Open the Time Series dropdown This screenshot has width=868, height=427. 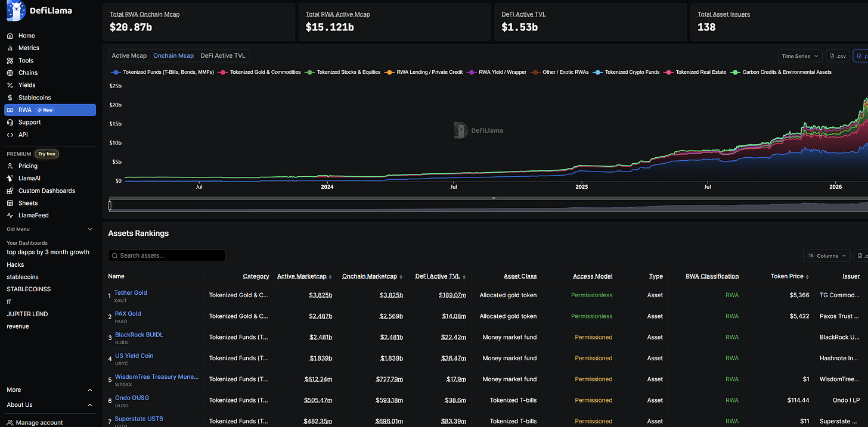[800, 56]
